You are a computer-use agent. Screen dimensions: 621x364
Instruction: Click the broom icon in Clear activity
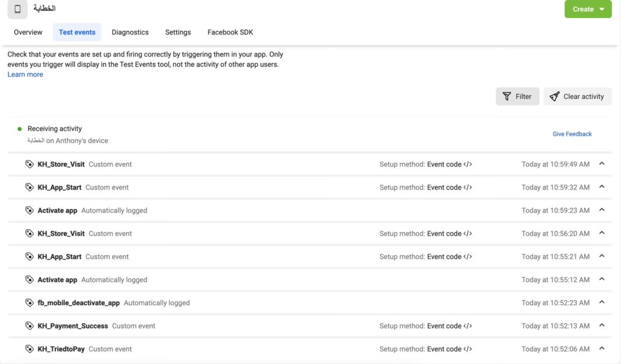pos(554,96)
